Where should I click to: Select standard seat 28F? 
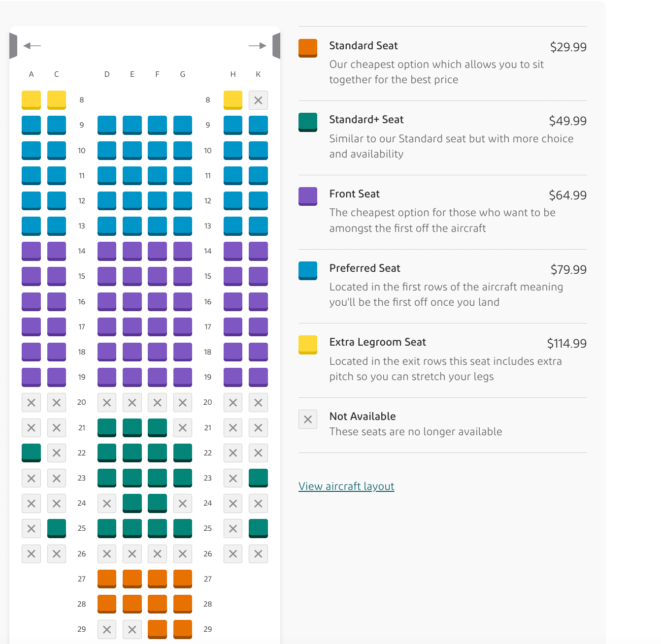click(x=158, y=604)
